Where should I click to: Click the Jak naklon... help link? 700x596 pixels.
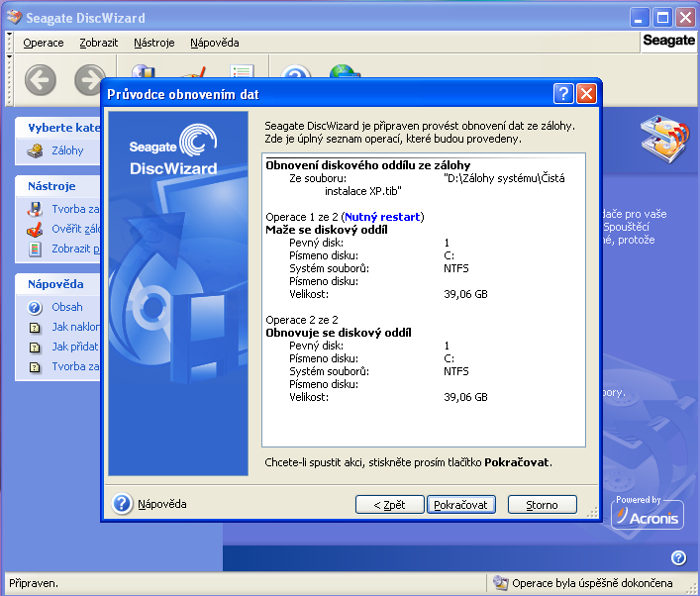[76, 328]
